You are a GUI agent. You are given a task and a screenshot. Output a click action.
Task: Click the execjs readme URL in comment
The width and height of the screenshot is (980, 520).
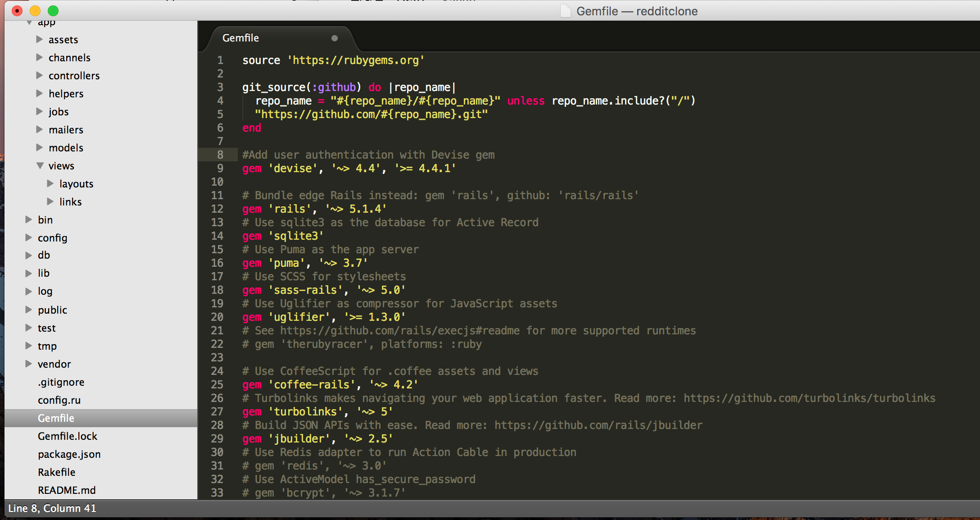coord(399,331)
